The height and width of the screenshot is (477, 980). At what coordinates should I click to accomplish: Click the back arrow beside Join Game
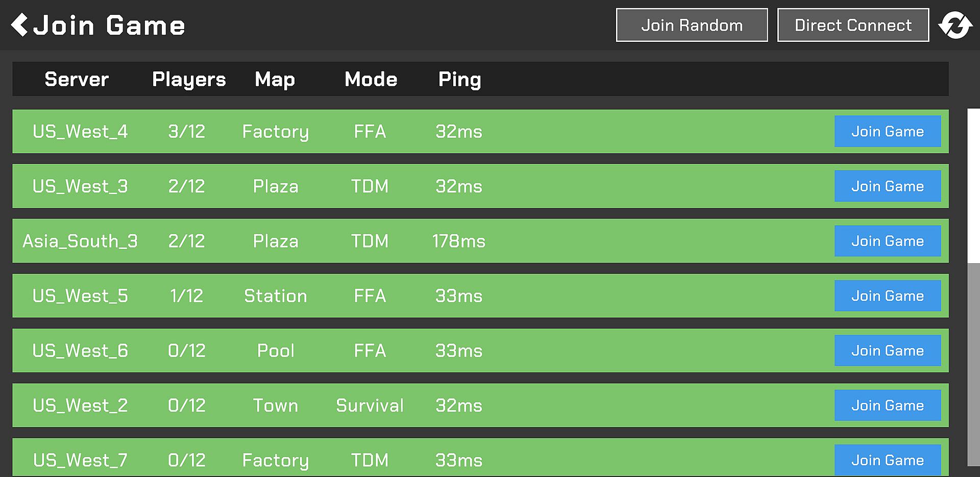pos(19,25)
